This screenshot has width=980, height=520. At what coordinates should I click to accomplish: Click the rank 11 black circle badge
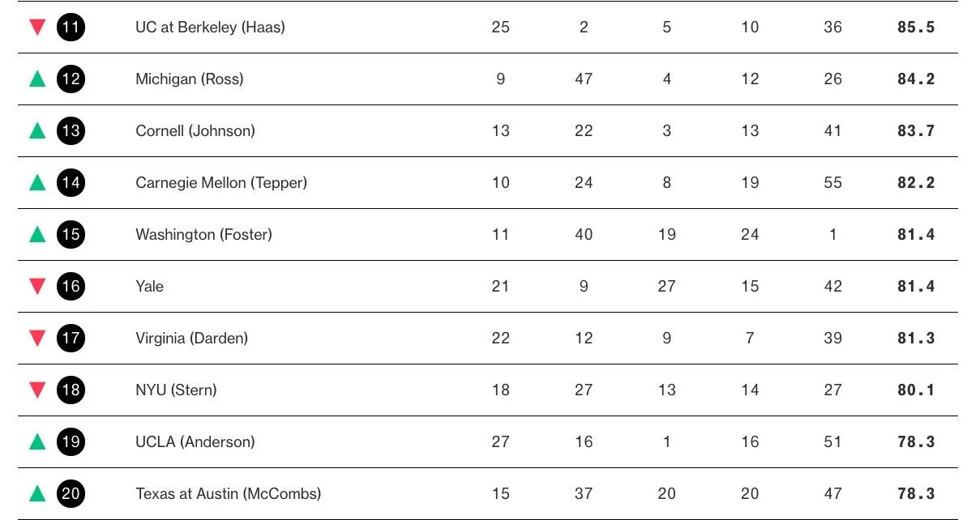tap(71, 27)
